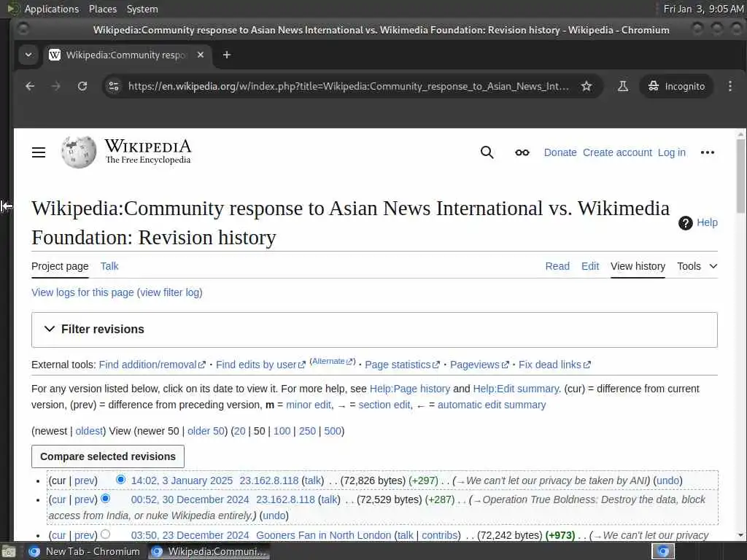Open 14:02, 3 January 2025 revision

(x=182, y=481)
